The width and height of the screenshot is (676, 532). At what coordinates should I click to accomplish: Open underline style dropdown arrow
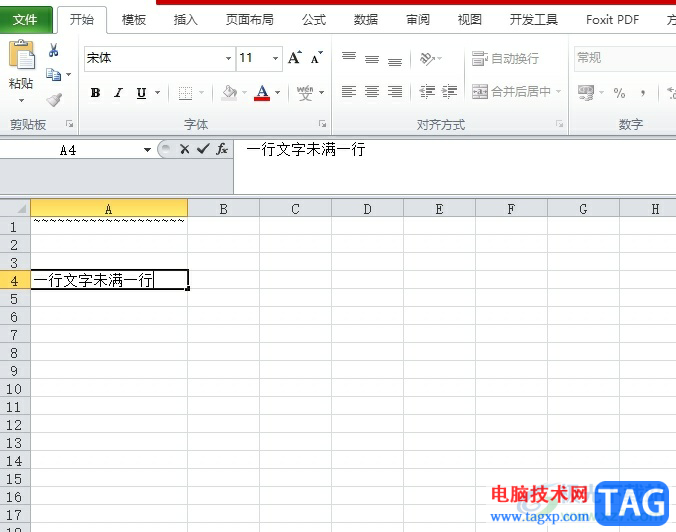pyautogui.click(x=157, y=92)
